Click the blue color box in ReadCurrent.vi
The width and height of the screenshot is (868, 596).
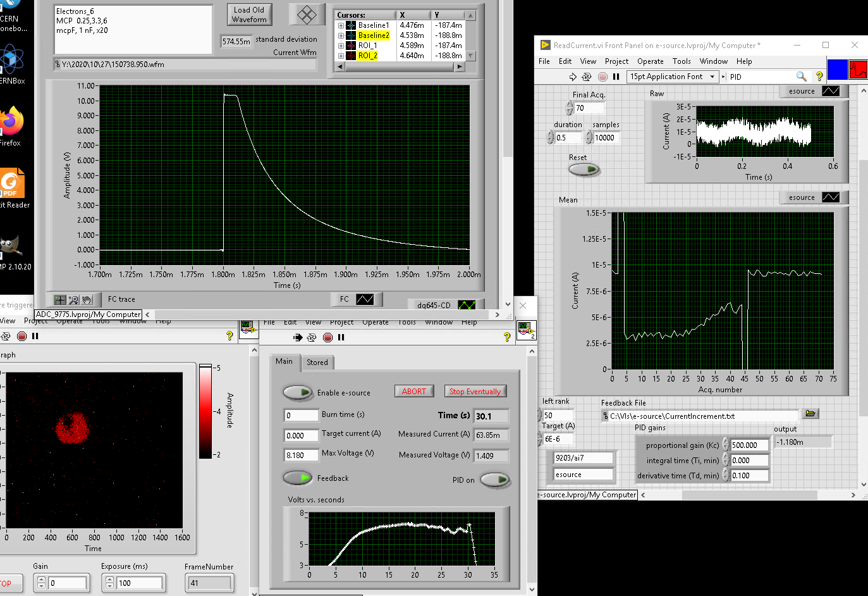coord(837,70)
